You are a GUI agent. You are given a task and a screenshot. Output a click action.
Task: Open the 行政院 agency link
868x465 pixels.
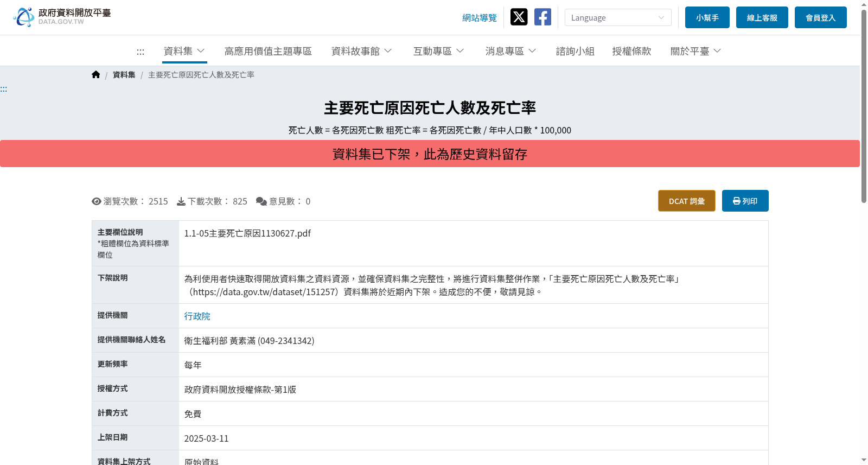point(197,316)
